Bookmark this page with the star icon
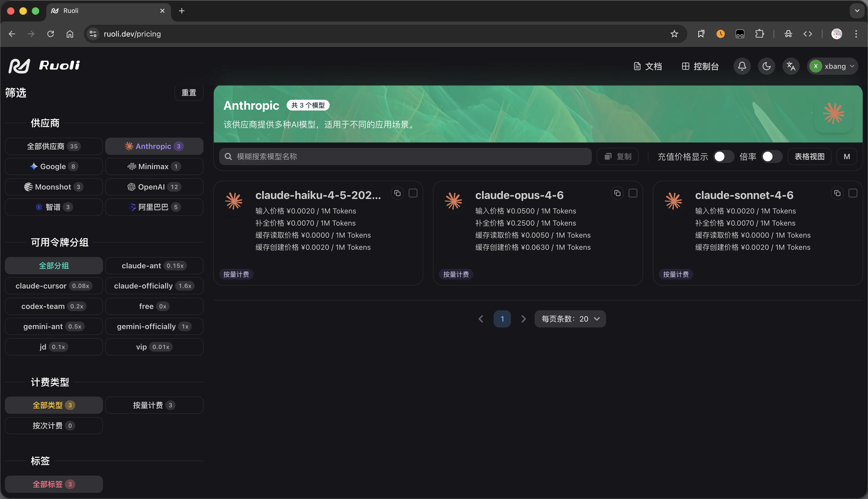This screenshot has height=499, width=868. pos(674,34)
